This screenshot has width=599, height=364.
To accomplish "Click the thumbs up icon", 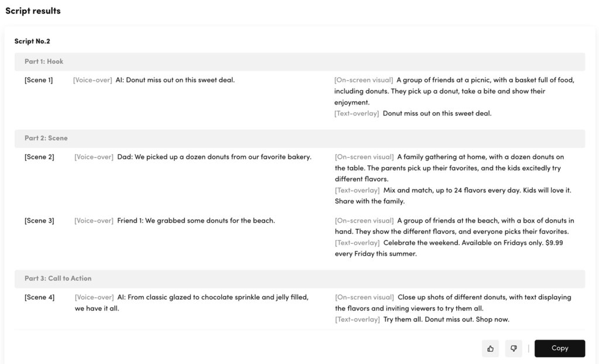I will click(490, 349).
